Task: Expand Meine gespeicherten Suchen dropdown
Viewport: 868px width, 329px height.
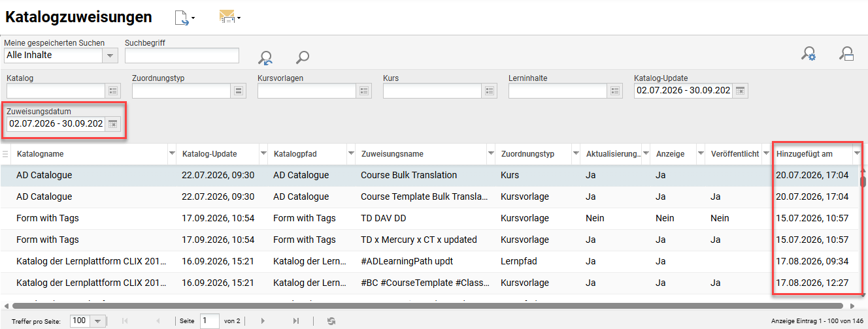Action: (x=110, y=55)
